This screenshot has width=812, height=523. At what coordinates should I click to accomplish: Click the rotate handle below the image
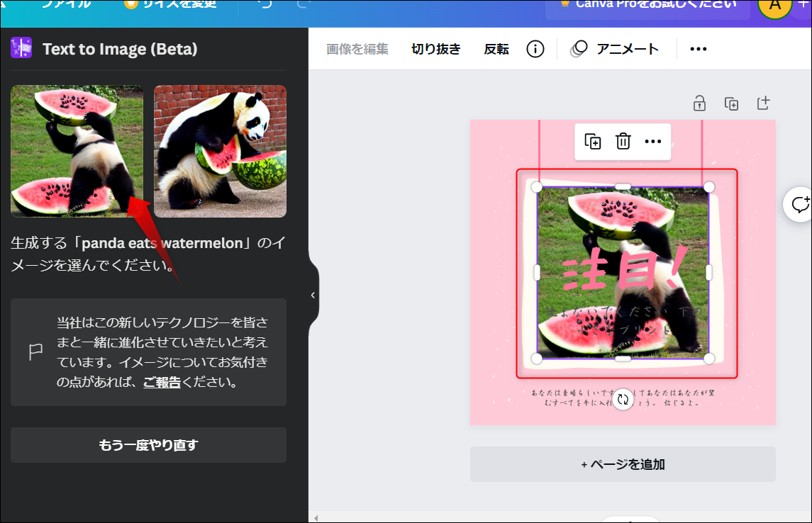pos(623,400)
